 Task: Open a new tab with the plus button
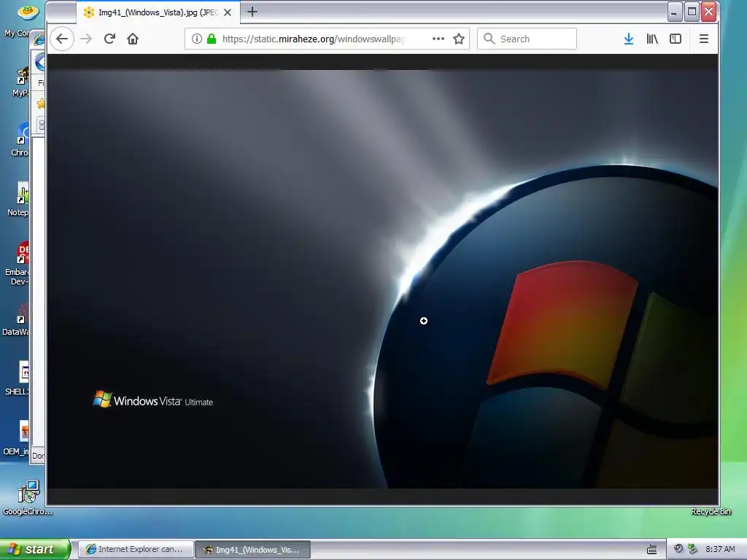click(252, 12)
